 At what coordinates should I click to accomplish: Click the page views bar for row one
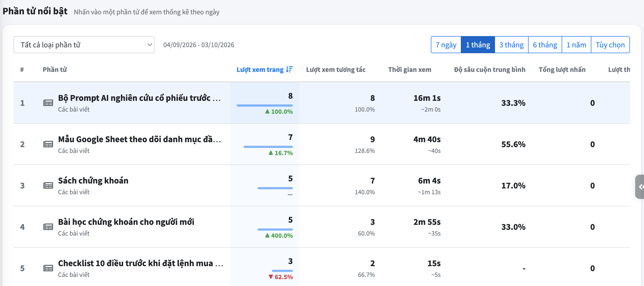pyautogui.click(x=265, y=106)
